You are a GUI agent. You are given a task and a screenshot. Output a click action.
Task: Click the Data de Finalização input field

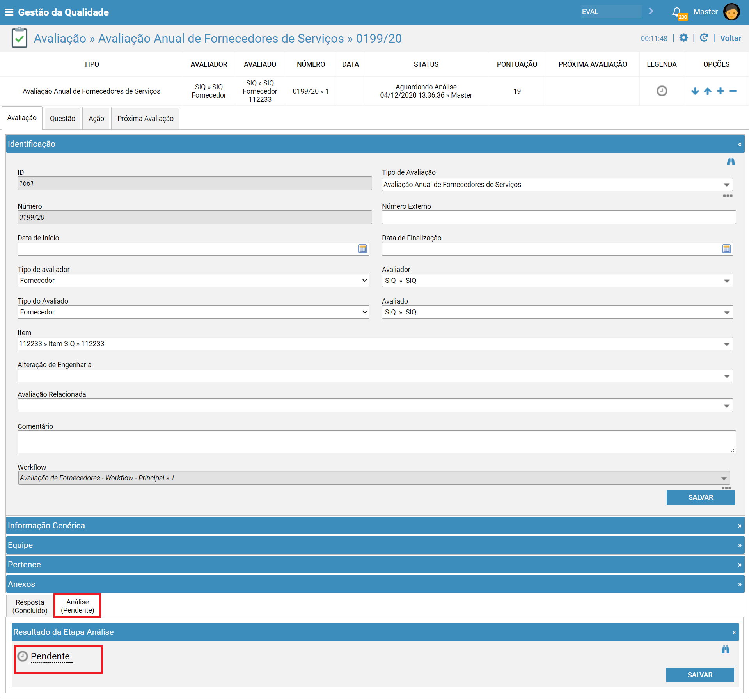(x=551, y=249)
